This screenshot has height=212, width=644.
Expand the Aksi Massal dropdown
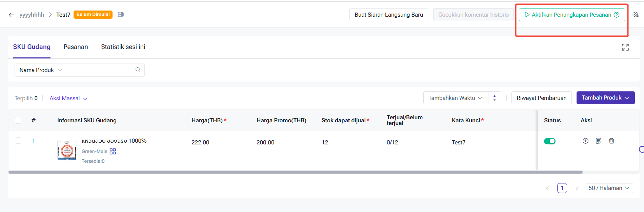tap(68, 98)
